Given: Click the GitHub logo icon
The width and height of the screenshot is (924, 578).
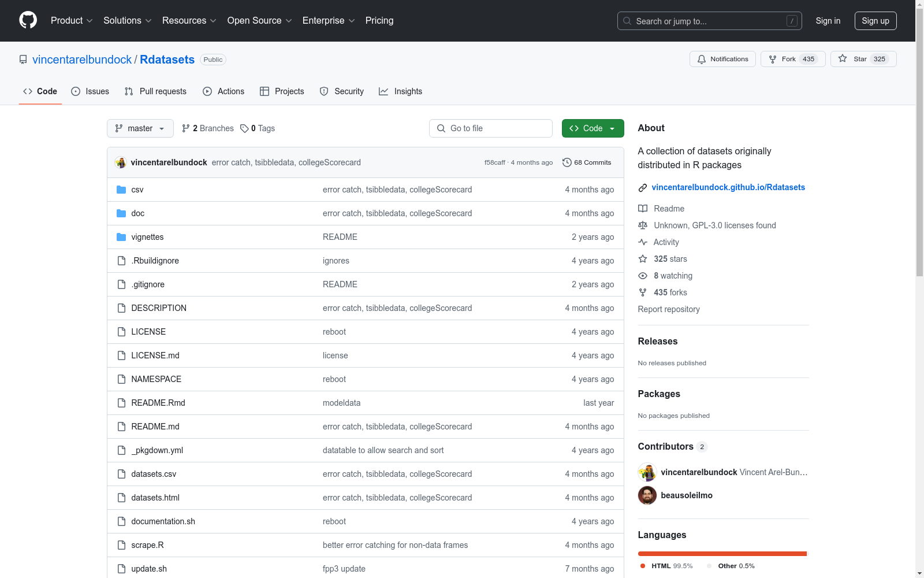Looking at the screenshot, I should (28, 20).
